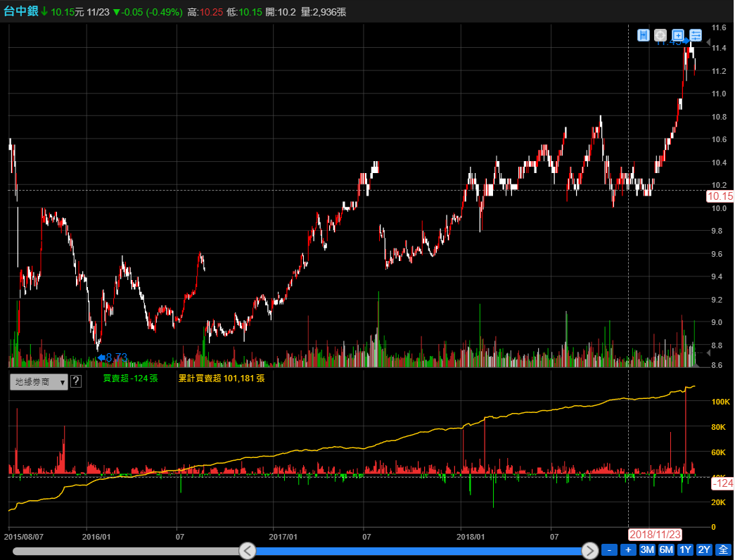Click the expand chart plus-box icon

(x=678, y=35)
